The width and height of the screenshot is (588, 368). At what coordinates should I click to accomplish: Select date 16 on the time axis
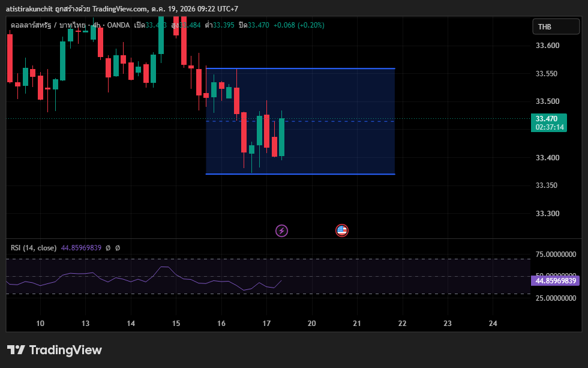[x=221, y=324]
